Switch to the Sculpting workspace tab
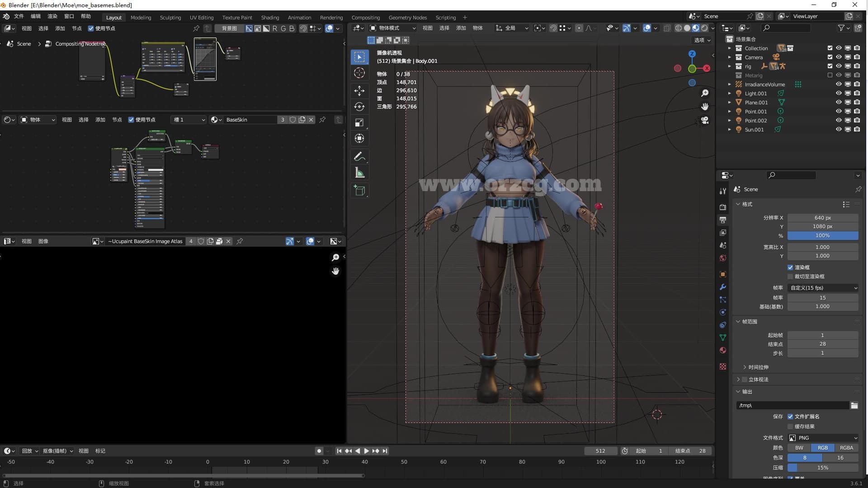Viewport: 868px width, 488px height. point(170,18)
